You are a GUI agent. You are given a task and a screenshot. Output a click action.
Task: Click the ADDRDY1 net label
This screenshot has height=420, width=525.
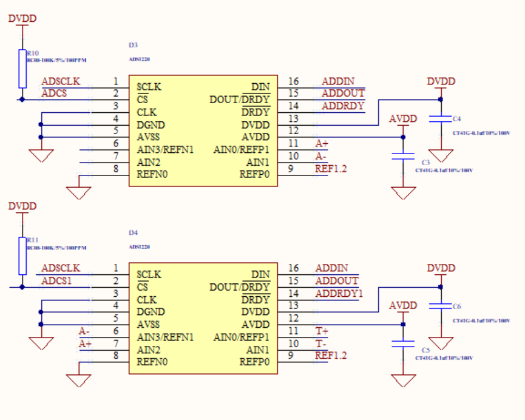coord(339,293)
